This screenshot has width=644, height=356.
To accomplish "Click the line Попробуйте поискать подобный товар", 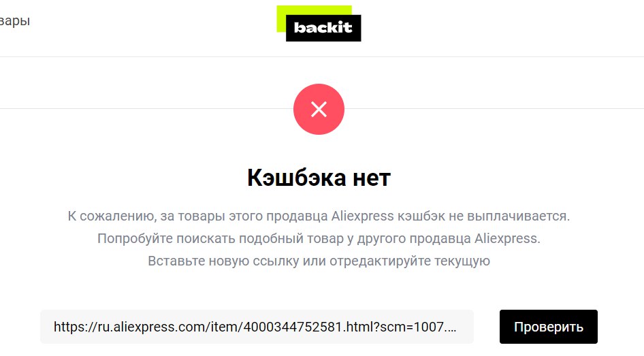I will (x=319, y=238).
